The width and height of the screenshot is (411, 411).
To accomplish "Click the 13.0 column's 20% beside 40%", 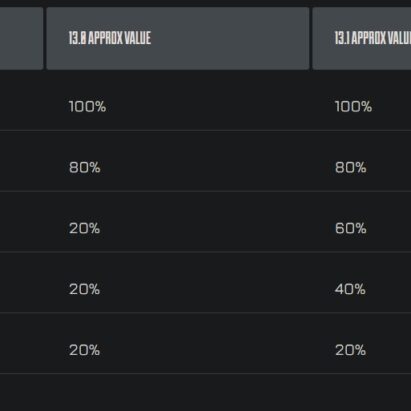I will pyautogui.click(x=84, y=289).
